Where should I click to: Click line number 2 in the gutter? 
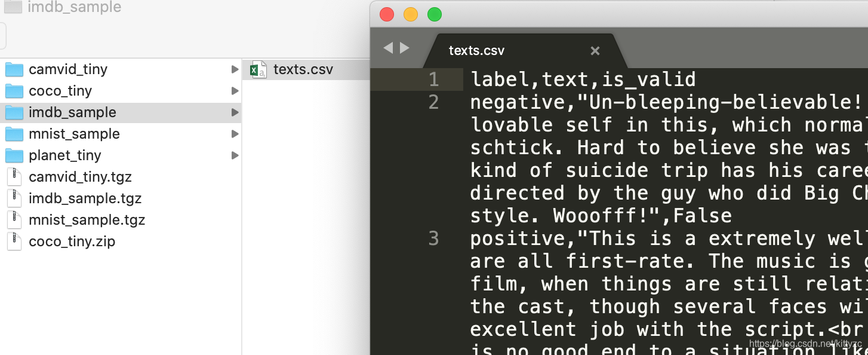tap(433, 102)
